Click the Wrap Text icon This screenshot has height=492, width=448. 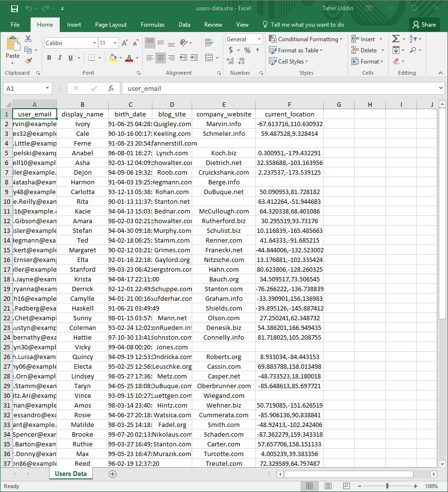point(209,43)
